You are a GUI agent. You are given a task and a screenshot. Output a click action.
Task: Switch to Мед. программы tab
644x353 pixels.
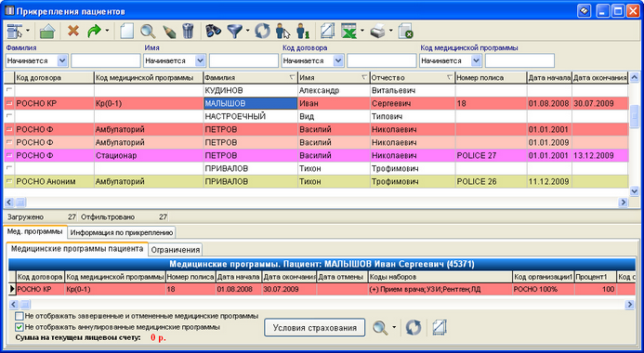click(x=34, y=231)
